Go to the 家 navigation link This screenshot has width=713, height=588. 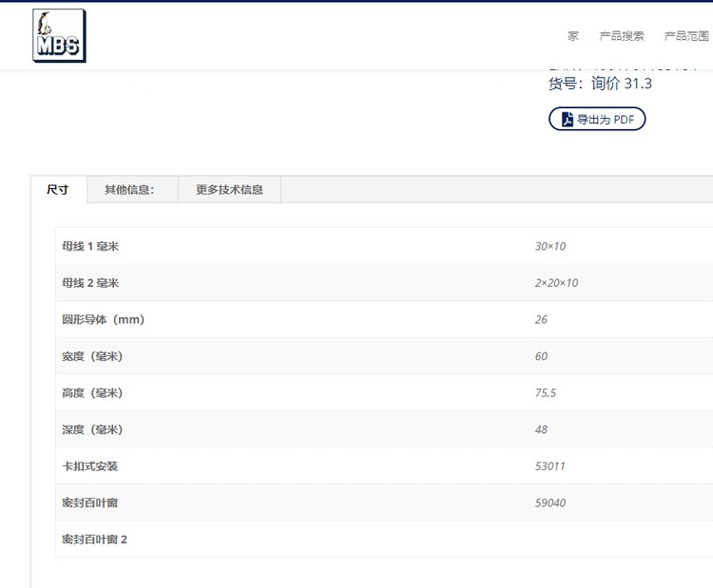[x=573, y=36]
